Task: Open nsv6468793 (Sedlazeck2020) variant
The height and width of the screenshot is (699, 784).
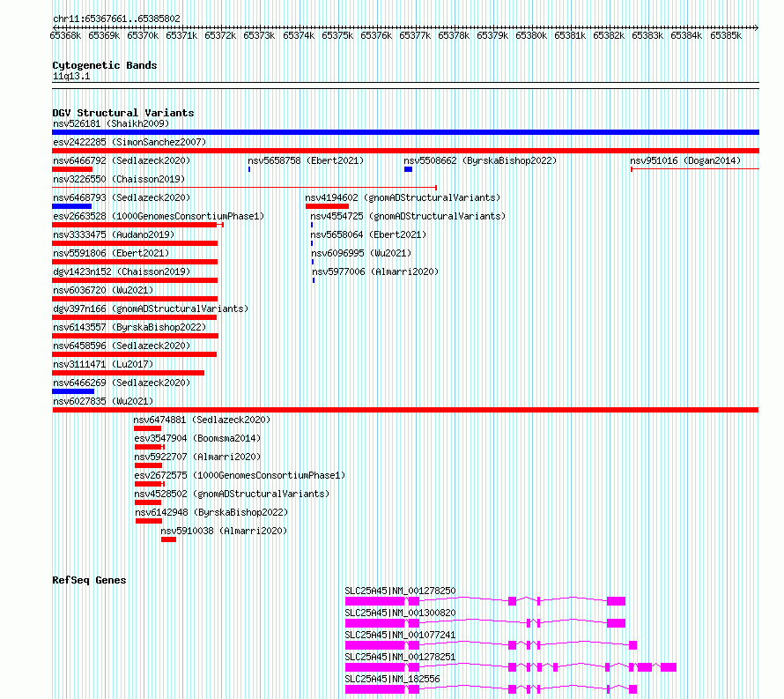Action: (122, 197)
